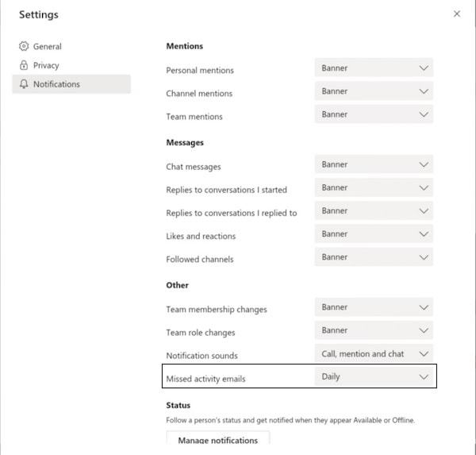Screen dimensions: 476x455
Task: Click the Manage notifications button
Action: pyautogui.click(x=217, y=440)
